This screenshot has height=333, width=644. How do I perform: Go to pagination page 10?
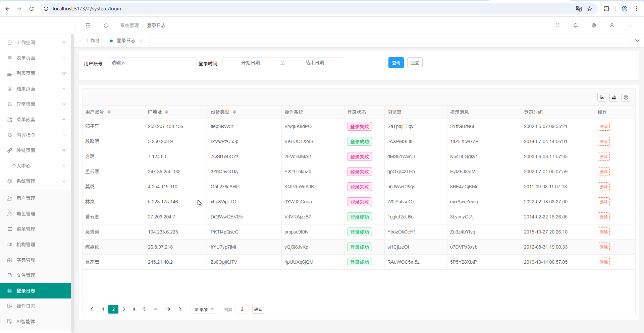(x=168, y=309)
